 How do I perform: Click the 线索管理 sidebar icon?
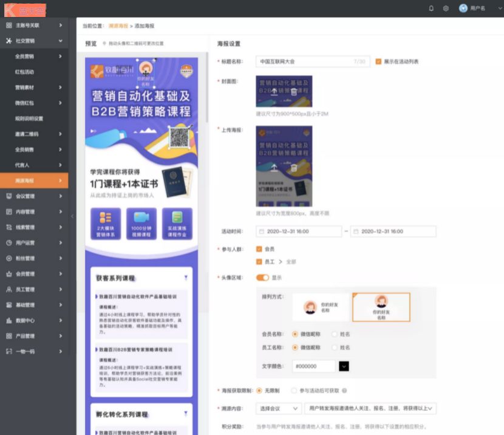pos(9,227)
